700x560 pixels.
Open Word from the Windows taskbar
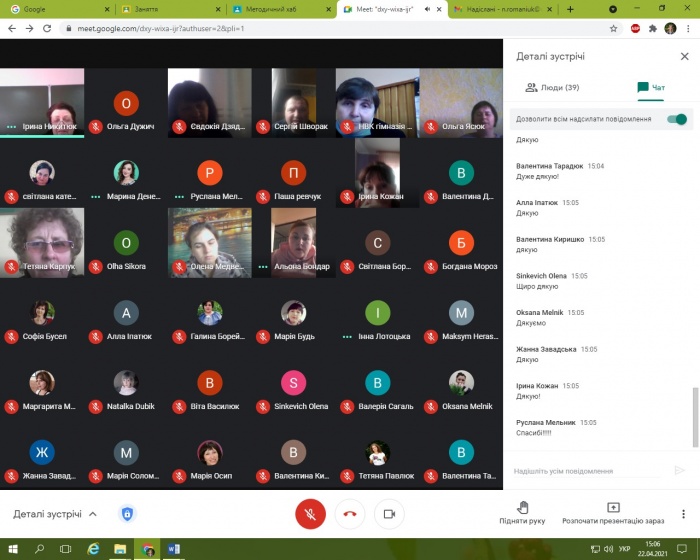point(173,549)
